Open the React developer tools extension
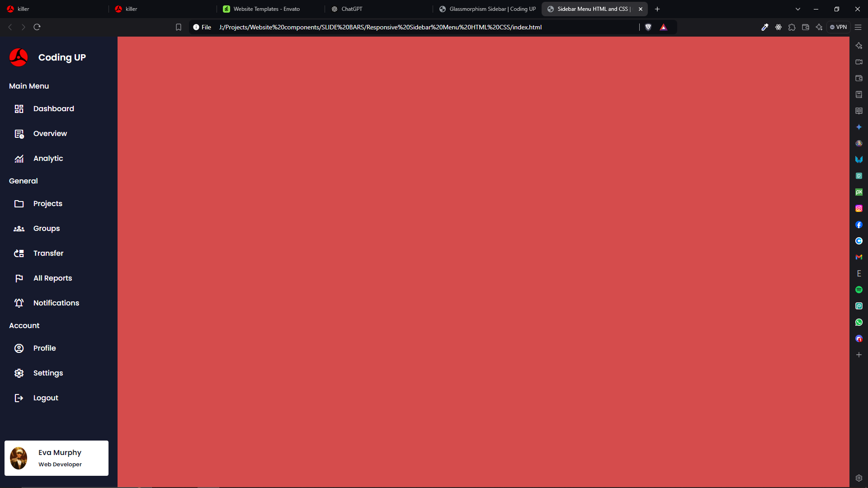 778,27
